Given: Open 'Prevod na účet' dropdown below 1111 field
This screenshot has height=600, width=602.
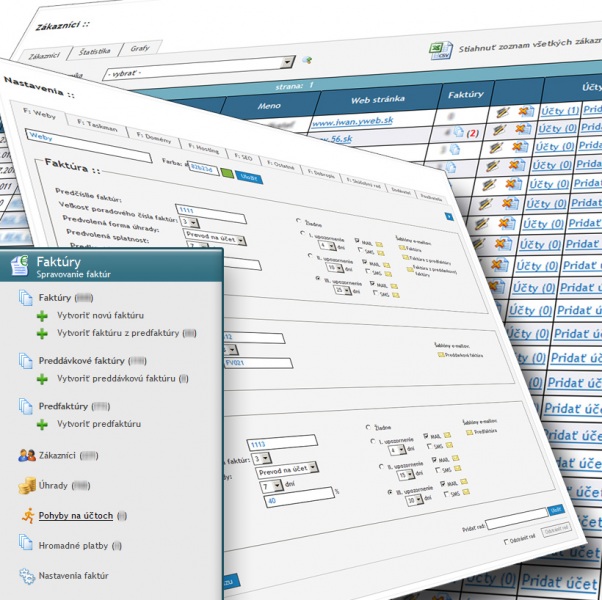Looking at the screenshot, I should [215, 237].
